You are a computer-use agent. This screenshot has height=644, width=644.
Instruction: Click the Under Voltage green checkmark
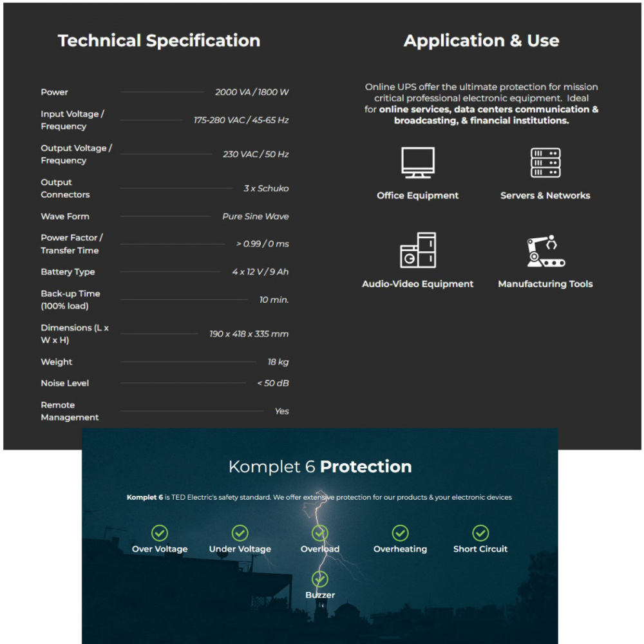[x=240, y=533]
